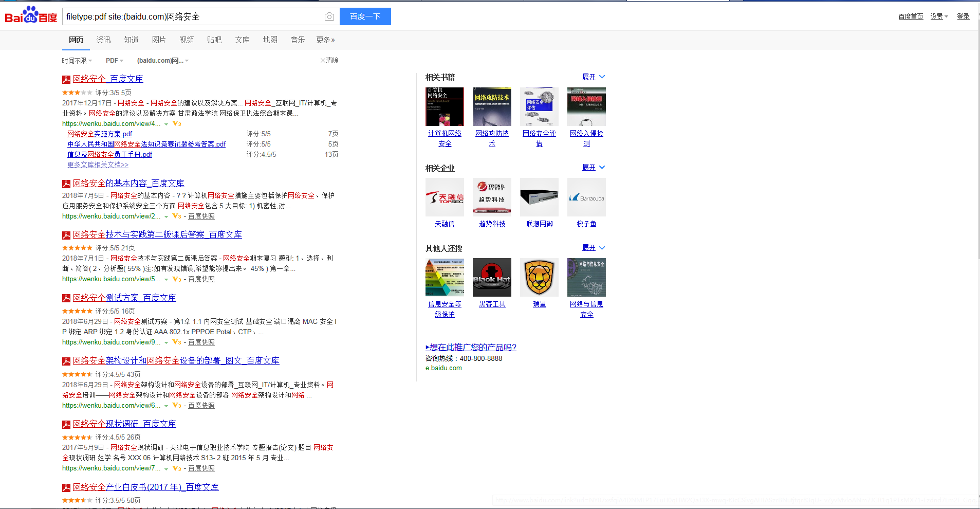Open (baidu.com) site filter dropdown
Viewport: 980px width, 509px height.
coord(163,61)
